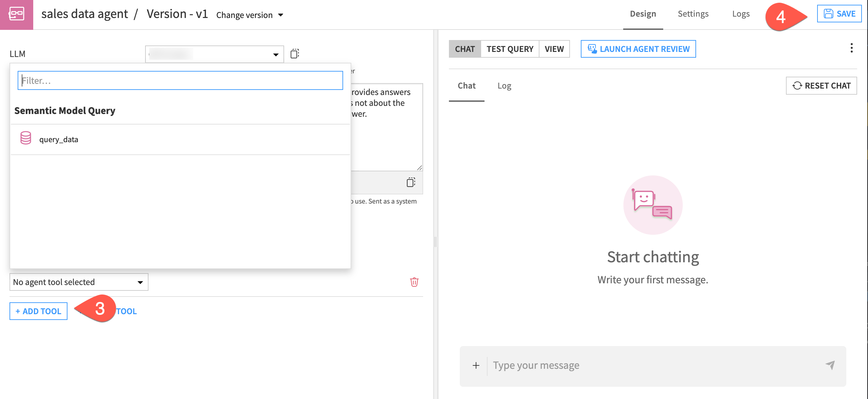Delete the tool row using the trash icon

[414, 282]
